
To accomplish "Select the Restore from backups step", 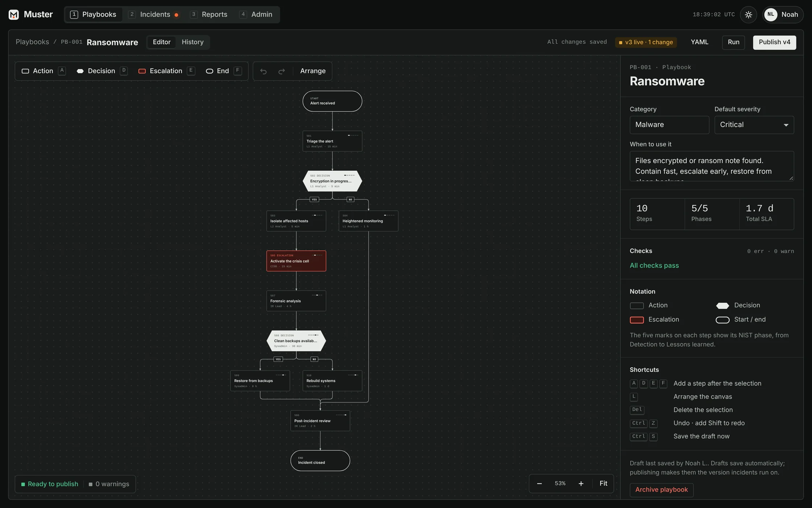I will [260, 381].
